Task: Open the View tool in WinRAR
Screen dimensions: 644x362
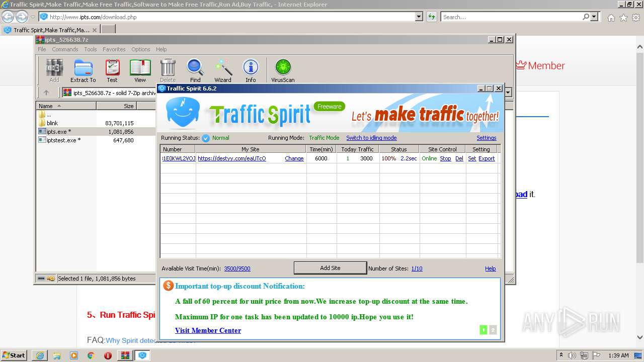Action: (140, 70)
